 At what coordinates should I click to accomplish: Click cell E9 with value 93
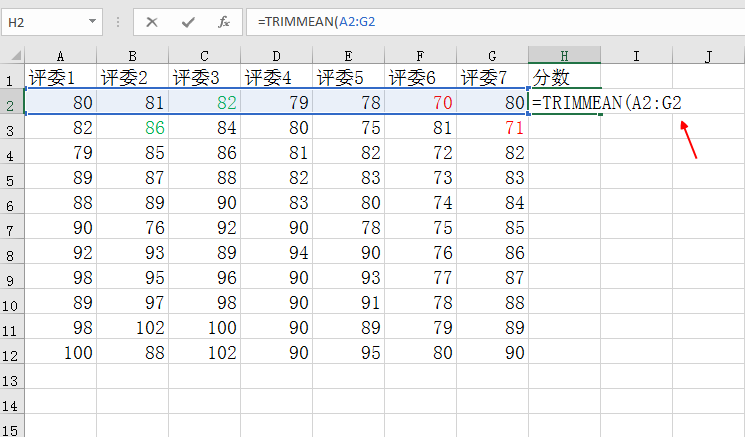pyautogui.click(x=348, y=277)
